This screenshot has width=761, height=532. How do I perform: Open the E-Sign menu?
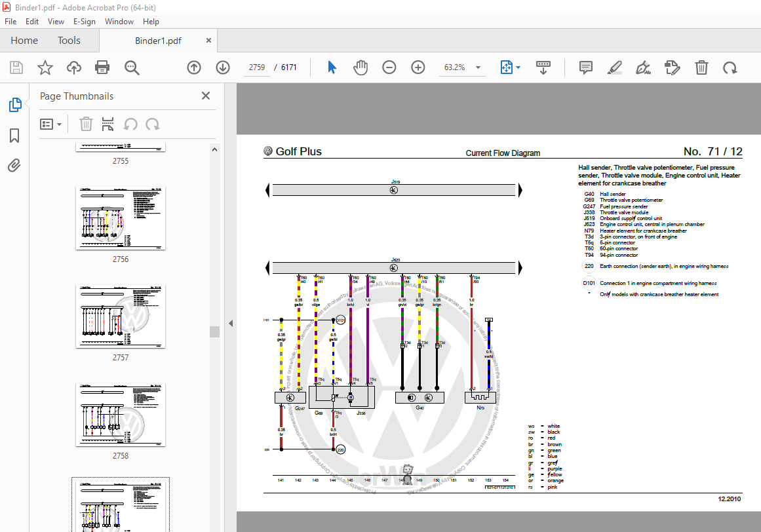pos(85,22)
